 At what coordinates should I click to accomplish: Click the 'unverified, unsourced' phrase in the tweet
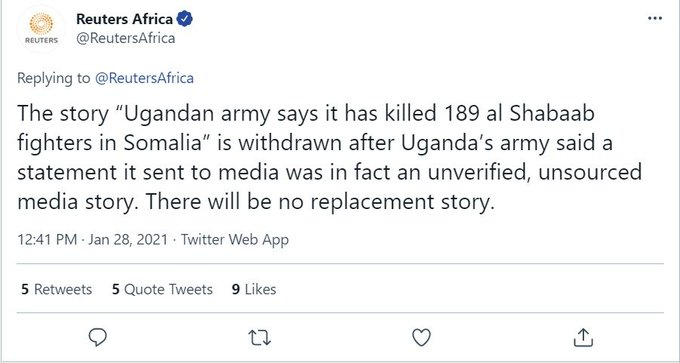pos(535,172)
